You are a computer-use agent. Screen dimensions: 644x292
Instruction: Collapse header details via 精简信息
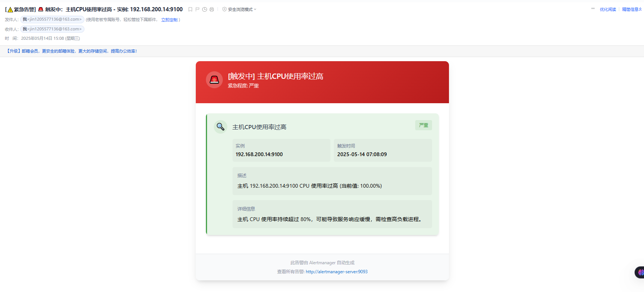click(632, 9)
